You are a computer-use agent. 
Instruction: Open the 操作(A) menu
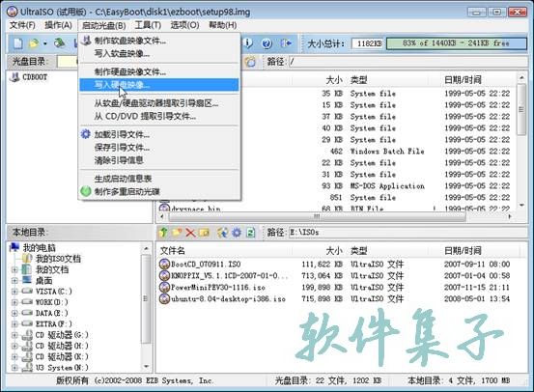58,25
